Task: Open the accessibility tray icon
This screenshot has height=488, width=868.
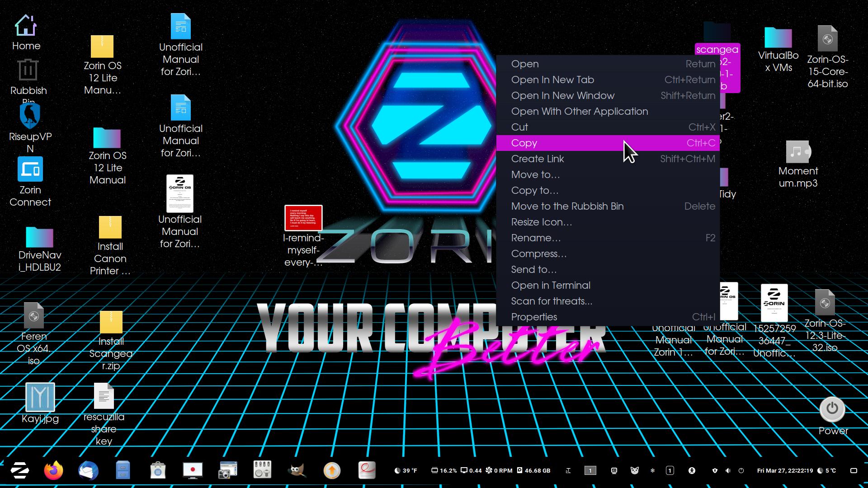Action: 692,470
